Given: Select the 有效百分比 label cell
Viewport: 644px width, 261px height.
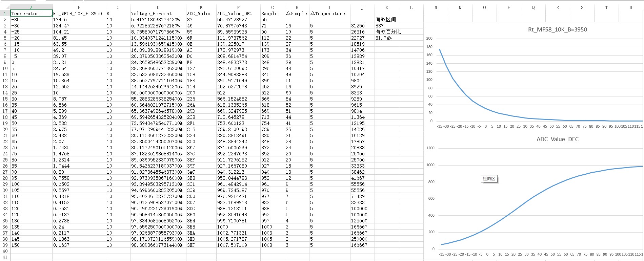Looking at the screenshot, I should 388,32.
